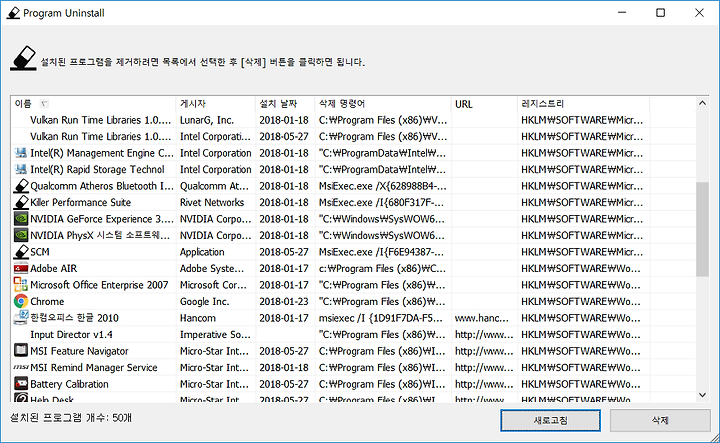Image resolution: width=720 pixels, height=443 pixels.
Task: Click the 2018-01-23 install date cell
Action: coord(284,302)
